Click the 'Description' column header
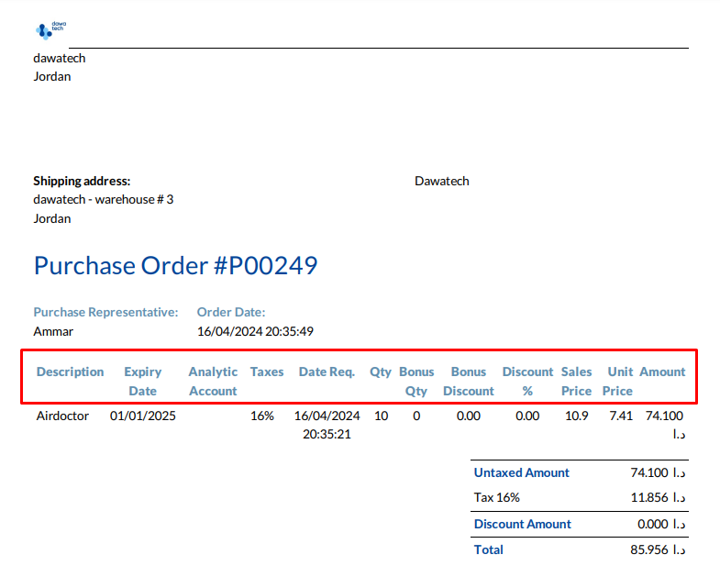 point(71,372)
